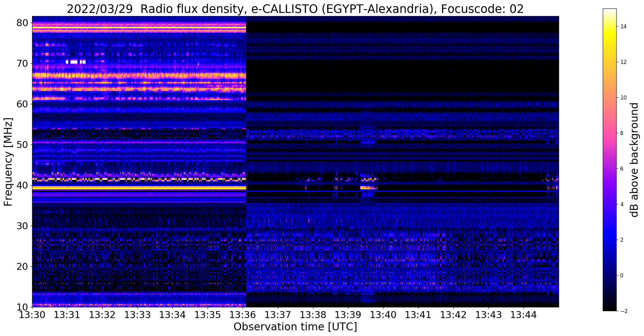Click the 30 MHz frequency tick label
Viewport: 644px width, 336px height.
coord(23,226)
